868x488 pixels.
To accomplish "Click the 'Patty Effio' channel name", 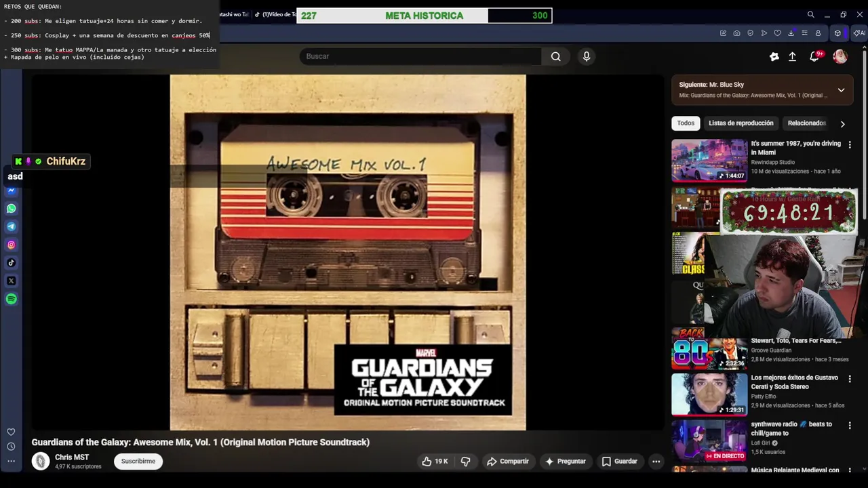I will coord(763,396).
